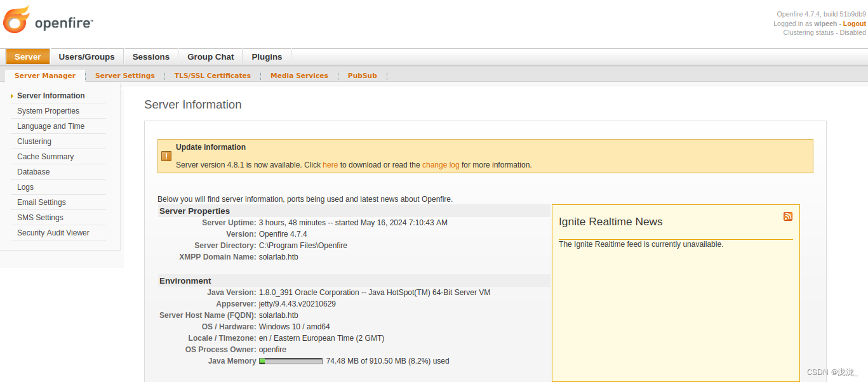Switch to Media Services subtab
Viewport: 868px width, 382px height.
[299, 76]
